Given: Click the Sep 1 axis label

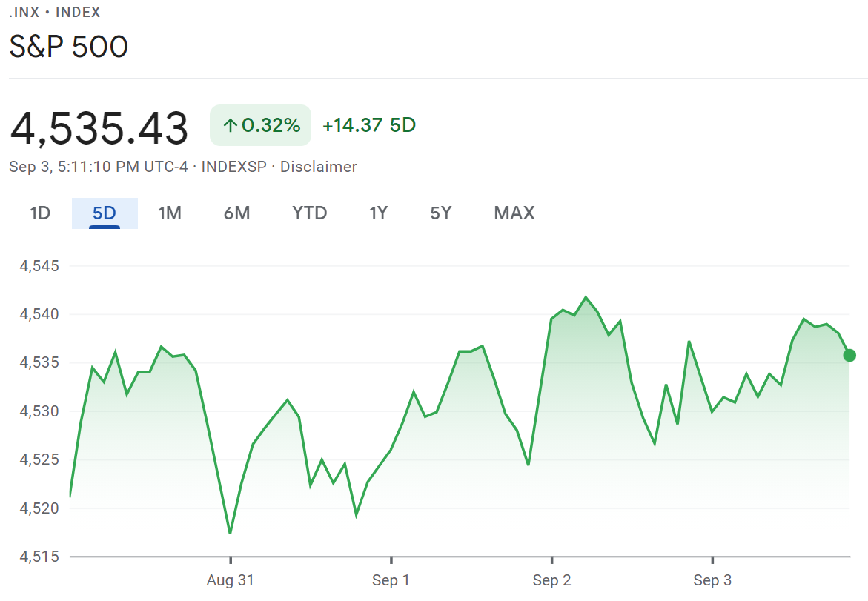Looking at the screenshot, I should [x=391, y=580].
